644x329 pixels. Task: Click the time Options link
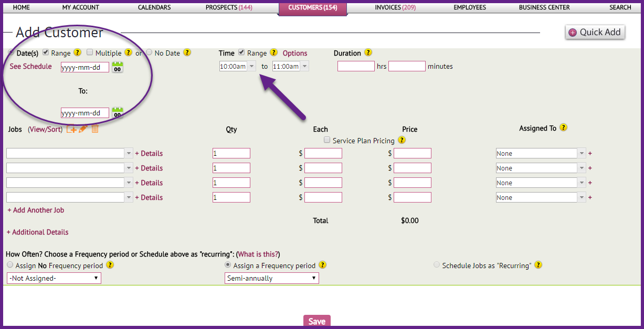(295, 53)
